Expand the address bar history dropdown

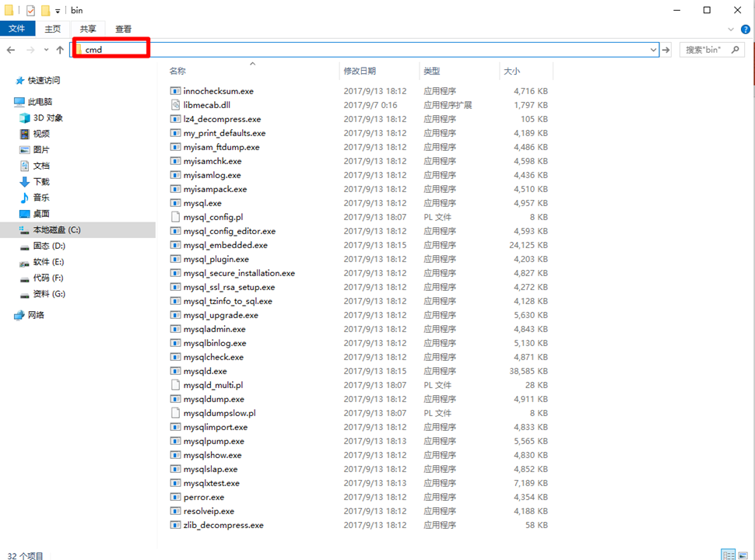coord(653,50)
